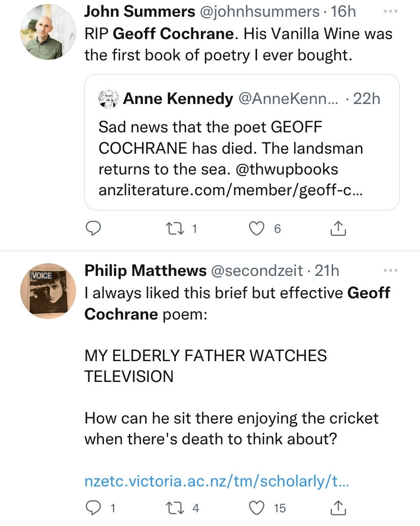Image resolution: width=420 pixels, height=526 pixels.
Task: Open Philip Matthews' profile avatar
Action: [48, 291]
